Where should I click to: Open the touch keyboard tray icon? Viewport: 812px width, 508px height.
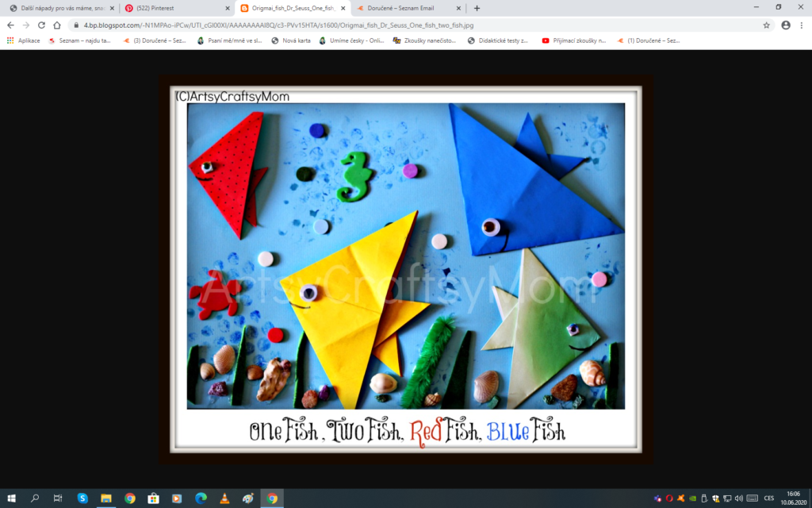tap(752, 498)
